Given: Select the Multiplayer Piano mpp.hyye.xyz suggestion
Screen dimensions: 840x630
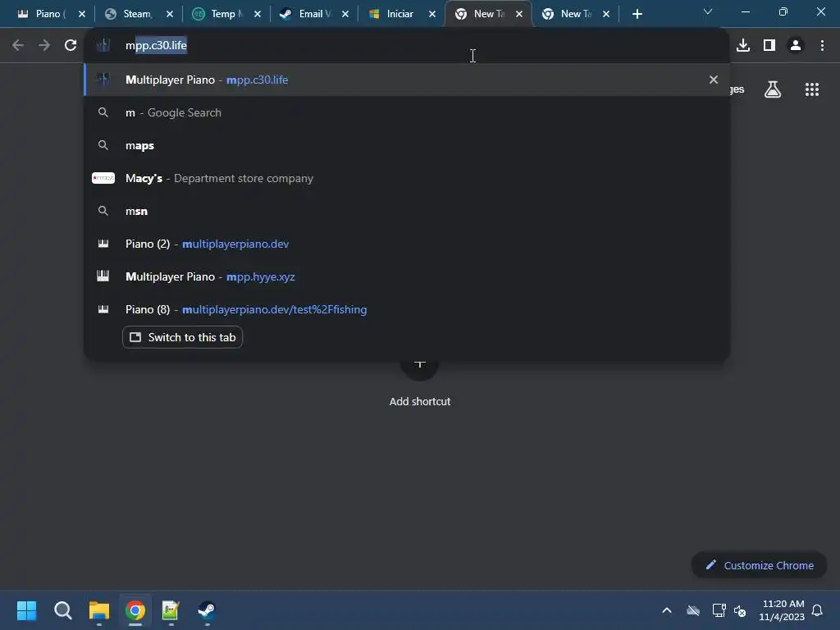Looking at the screenshot, I should (407, 276).
